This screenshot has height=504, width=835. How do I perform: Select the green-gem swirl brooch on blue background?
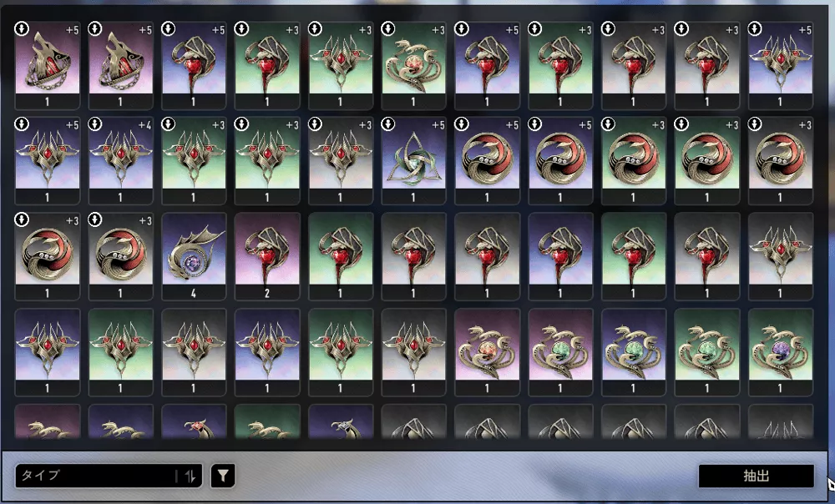pyautogui.click(x=634, y=352)
